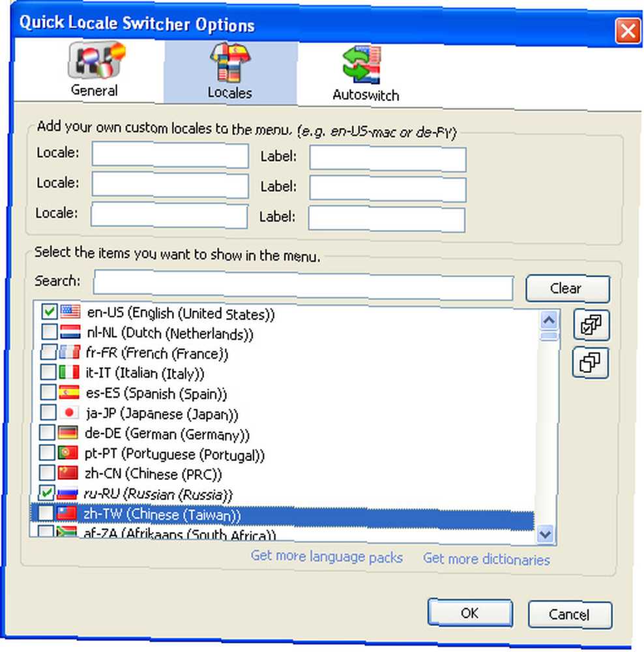Click the locale list scroll-up arrow
Screen dimensions: 644x652
[x=549, y=319]
